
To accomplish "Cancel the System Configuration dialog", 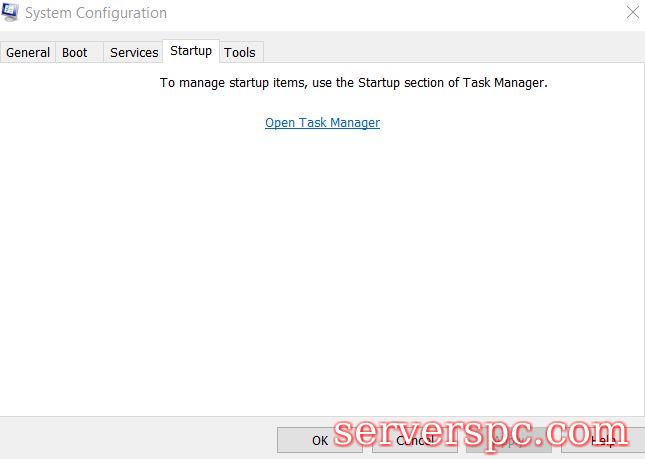I will [x=414, y=440].
